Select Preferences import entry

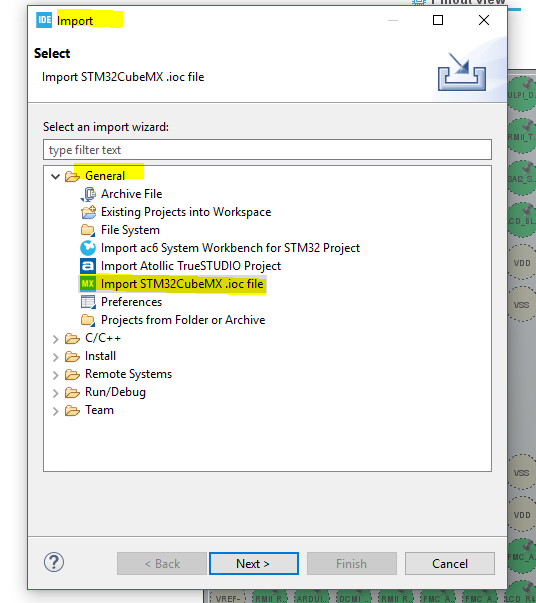click(x=132, y=302)
